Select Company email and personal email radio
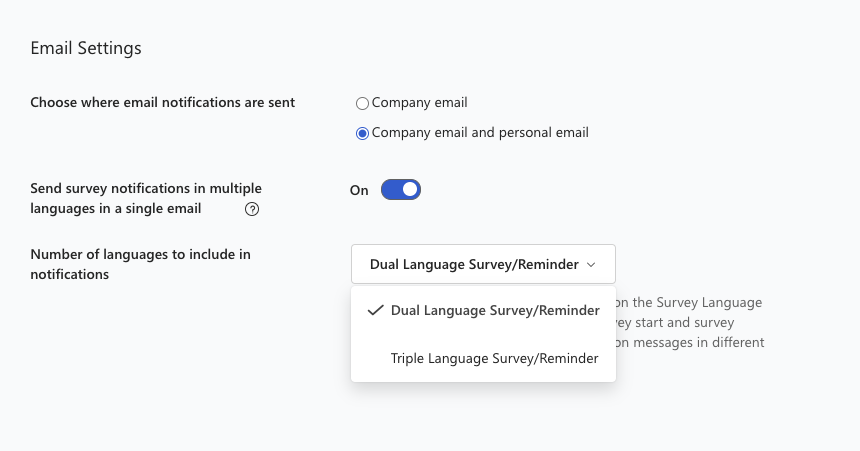The height and width of the screenshot is (451, 860). click(362, 133)
